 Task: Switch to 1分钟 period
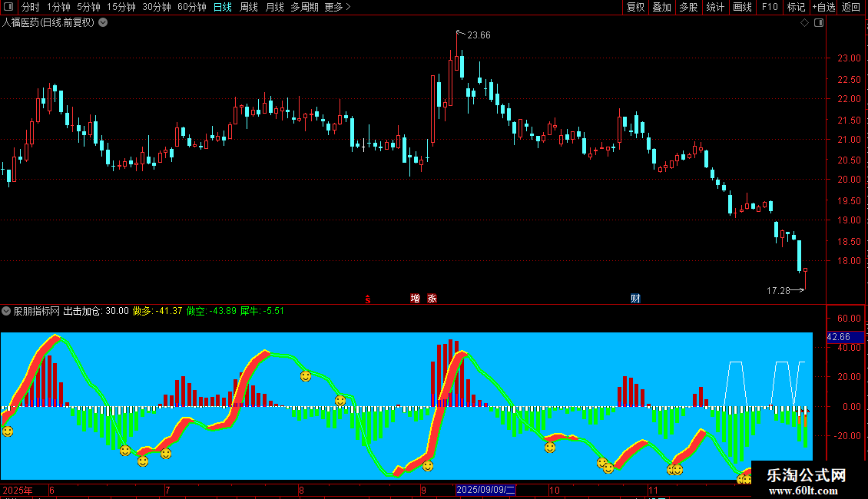58,7
